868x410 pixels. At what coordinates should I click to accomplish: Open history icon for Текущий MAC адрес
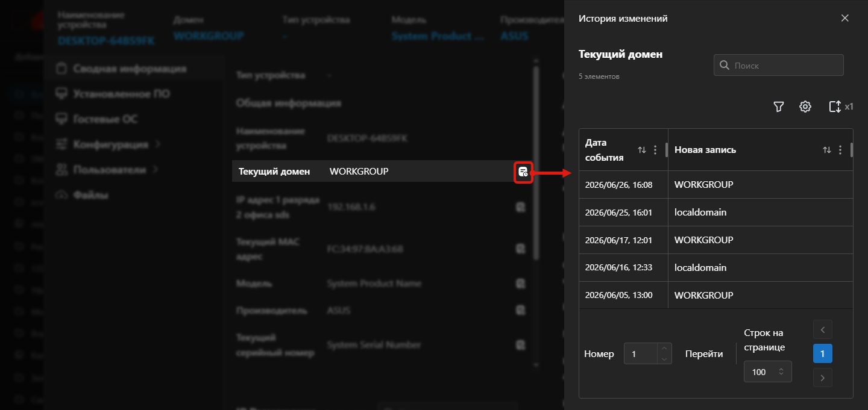point(520,249)
